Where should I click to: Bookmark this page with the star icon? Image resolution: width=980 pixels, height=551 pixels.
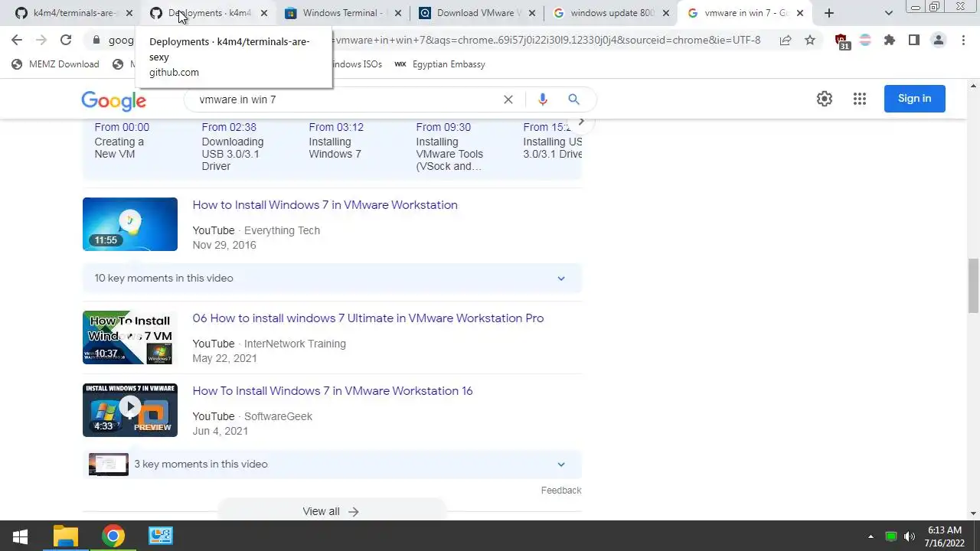[x=810, y=40]
